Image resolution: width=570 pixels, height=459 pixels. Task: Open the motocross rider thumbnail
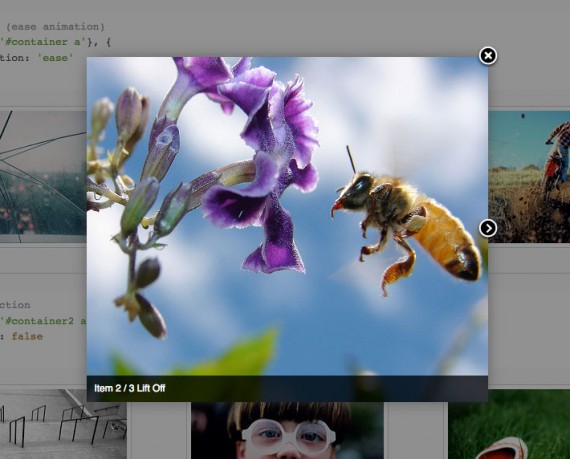click(529, 177)
